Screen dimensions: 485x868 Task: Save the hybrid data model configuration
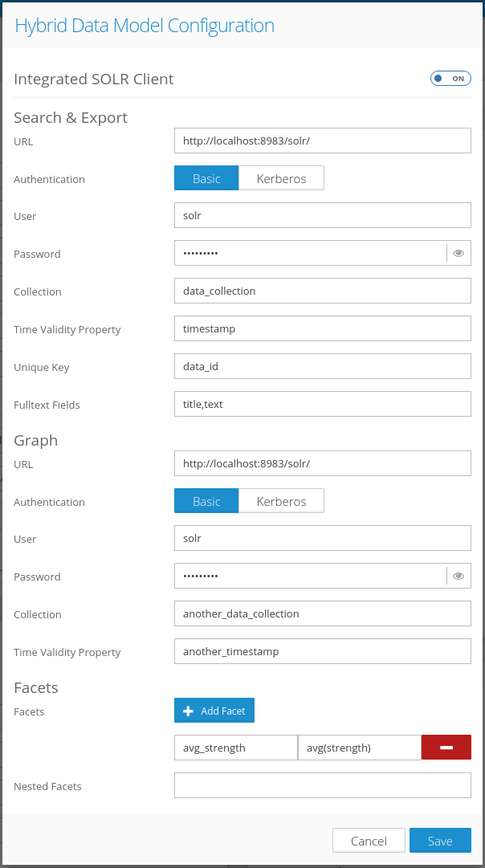tap(440, 841)
